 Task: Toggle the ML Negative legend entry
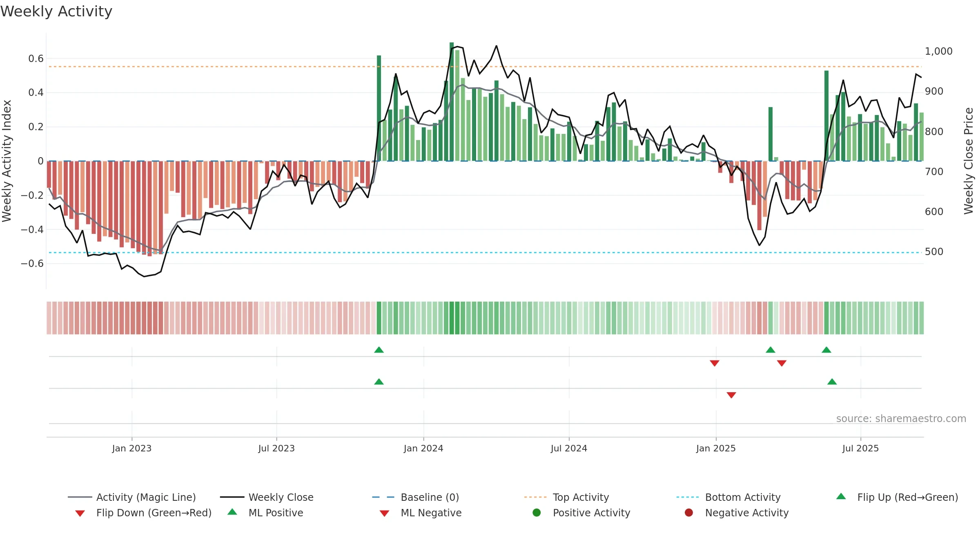[x=421, y=513]
